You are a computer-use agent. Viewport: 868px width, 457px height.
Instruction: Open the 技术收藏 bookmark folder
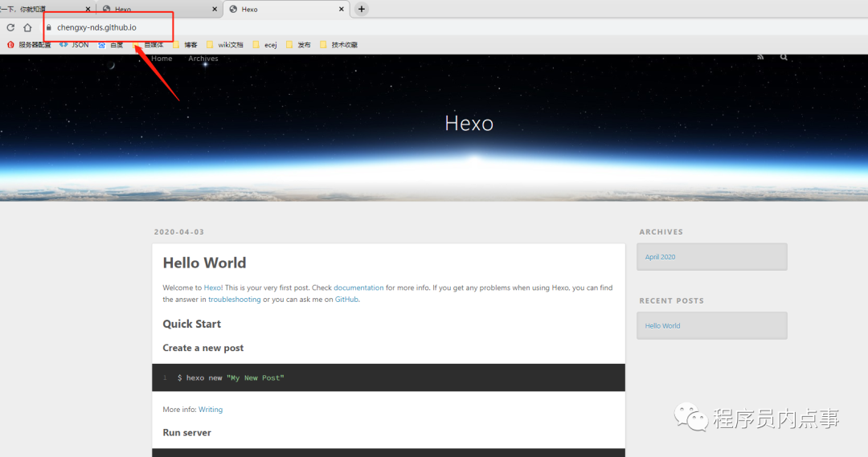click(x=339, y=45)
